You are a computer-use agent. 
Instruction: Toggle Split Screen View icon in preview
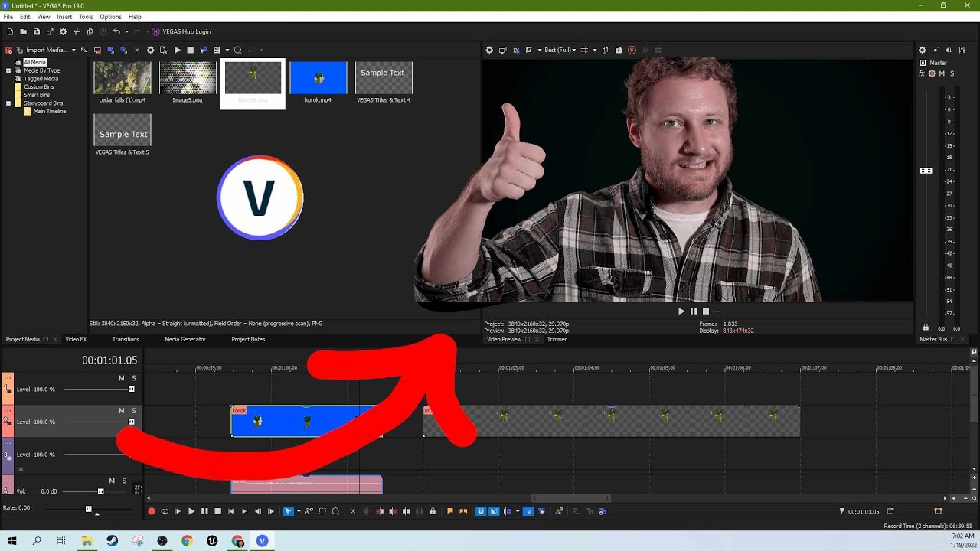(x=529, y=50)
